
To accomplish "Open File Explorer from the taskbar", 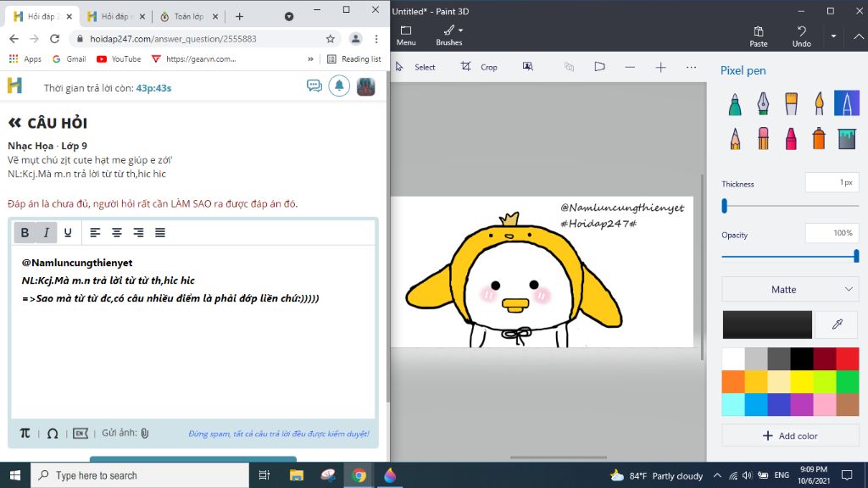I will (x=296, y=475).
